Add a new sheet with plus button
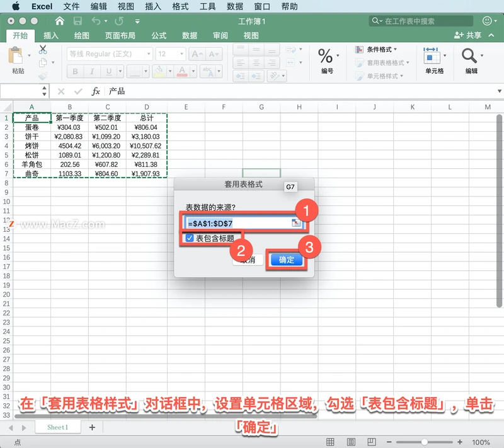The image size is (504, 448). tap(92, 427)
